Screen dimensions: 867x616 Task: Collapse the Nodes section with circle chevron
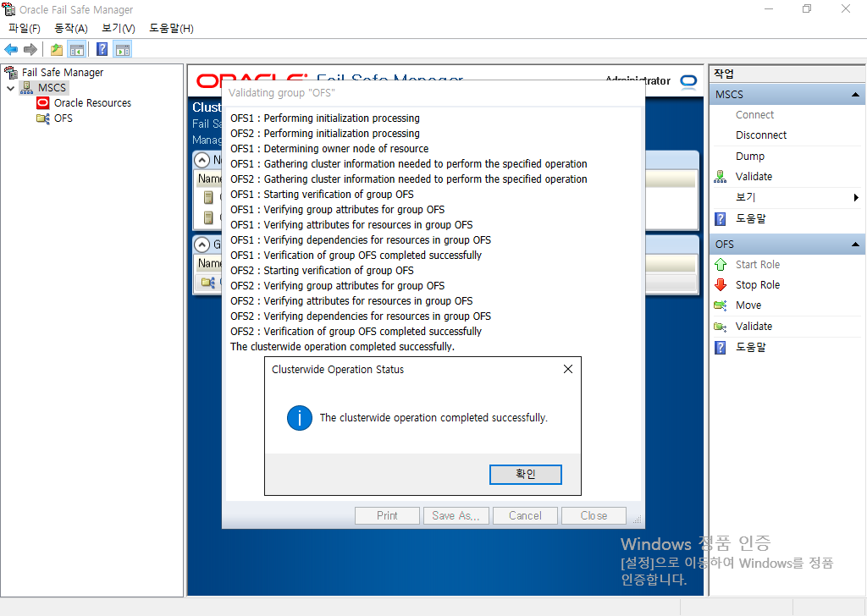point(202,160)
